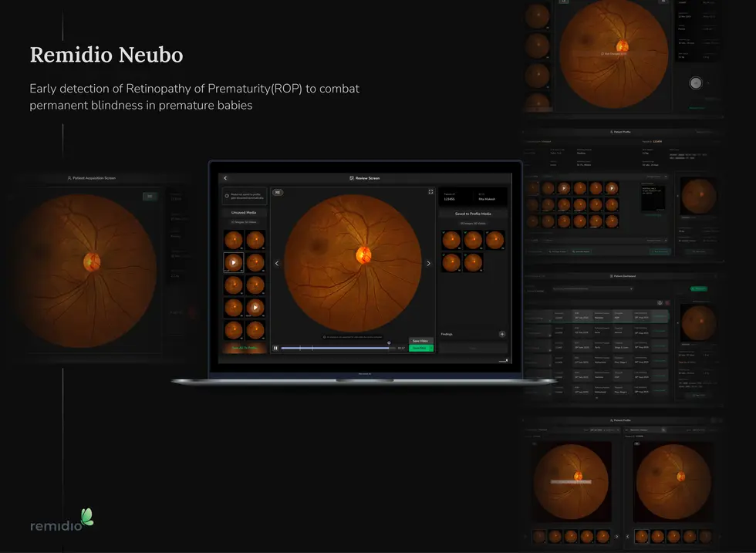756x553 pixels.
Task: Click the Findings entry field
Action: (473, 348)
